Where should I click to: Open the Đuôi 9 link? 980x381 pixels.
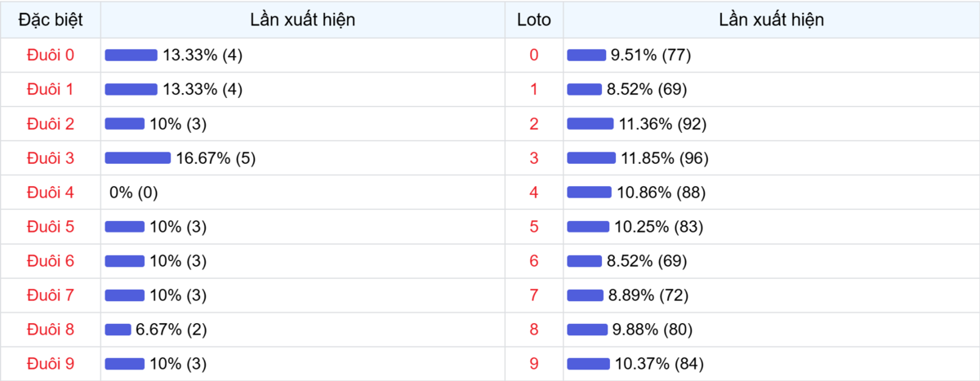[50, 364]
